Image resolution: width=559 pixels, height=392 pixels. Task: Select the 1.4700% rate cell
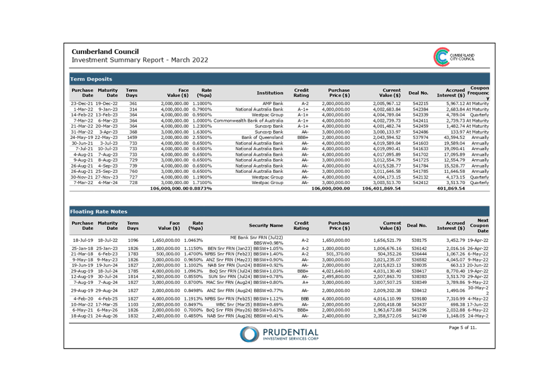193,254
